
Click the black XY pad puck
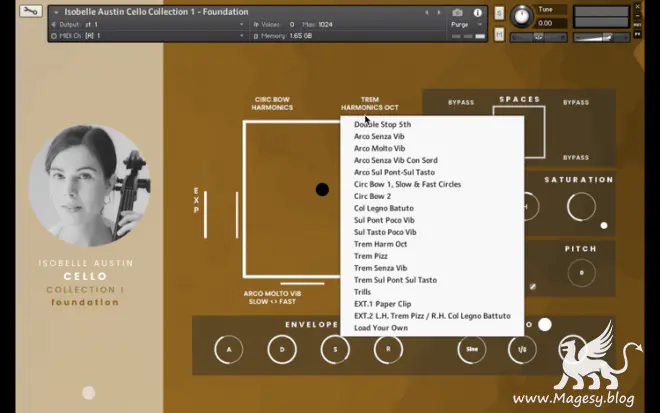322,189
